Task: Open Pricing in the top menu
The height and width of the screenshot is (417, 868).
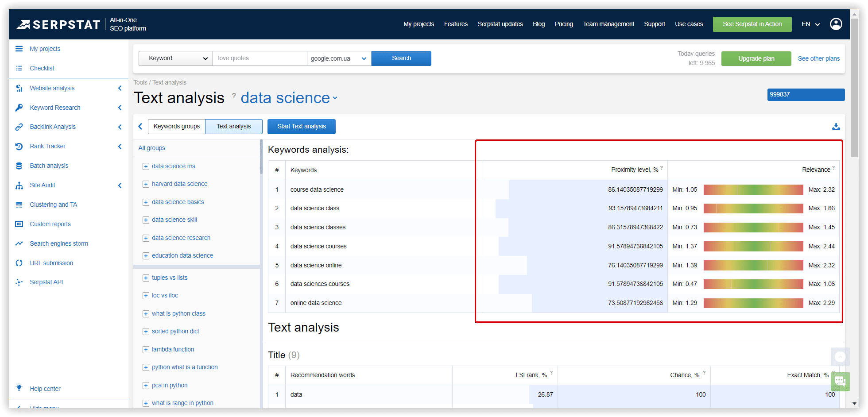Action: tap(563, 24)
